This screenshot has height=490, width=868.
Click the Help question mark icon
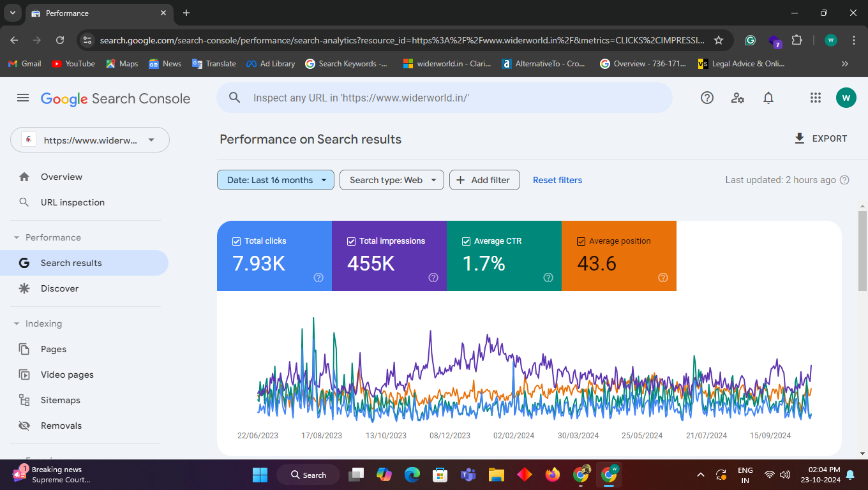(x=707, y=98)
